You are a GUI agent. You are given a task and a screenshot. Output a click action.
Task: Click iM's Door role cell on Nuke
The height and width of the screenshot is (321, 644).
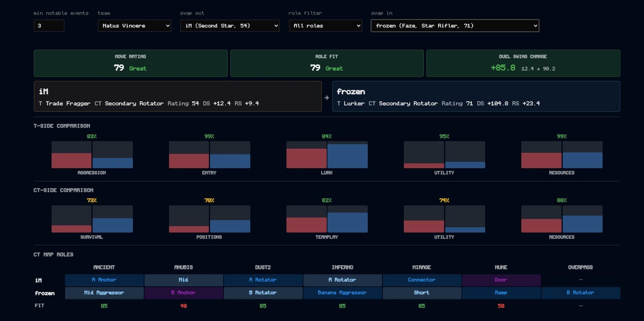click(501, 280)
